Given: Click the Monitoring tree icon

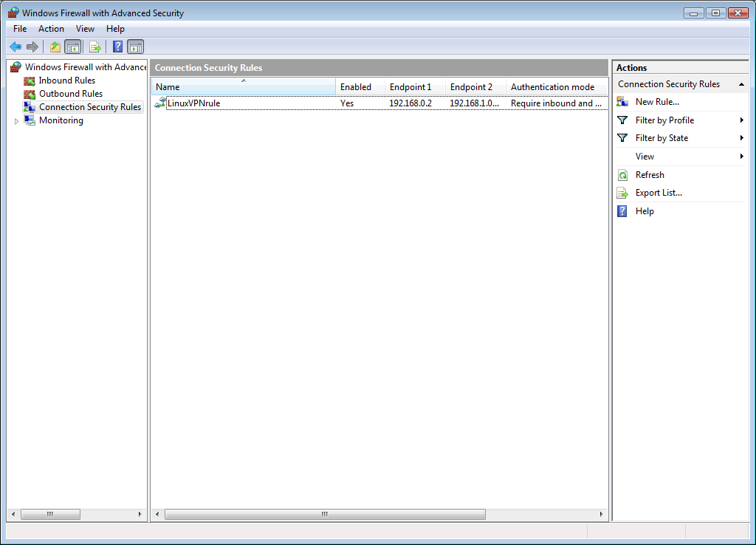Looking at the screenshot, I should coord(30,120).
